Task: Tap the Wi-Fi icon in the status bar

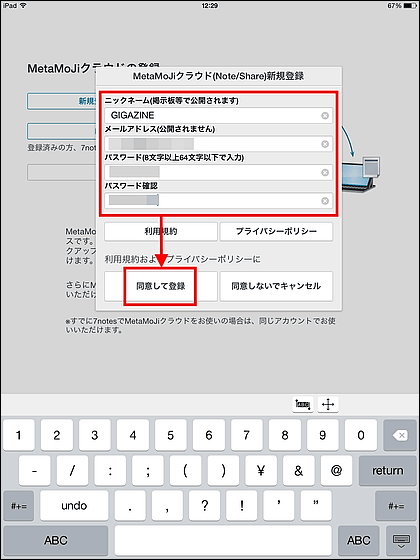Action: point(23,6)
